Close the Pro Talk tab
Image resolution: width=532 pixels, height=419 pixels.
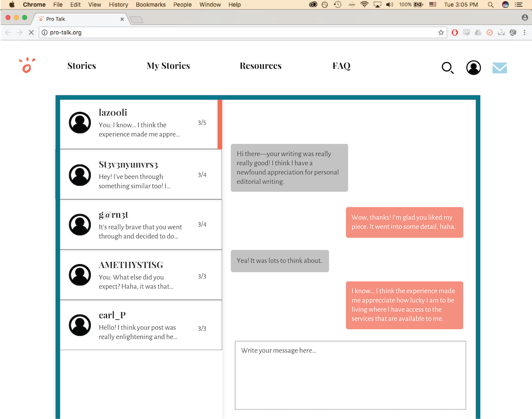[122, 19]
